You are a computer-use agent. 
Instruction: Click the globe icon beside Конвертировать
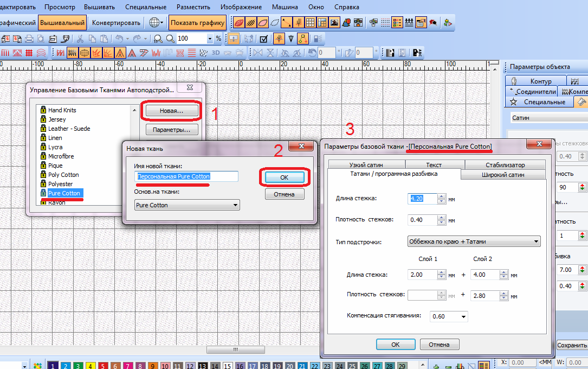click(154, 23)
